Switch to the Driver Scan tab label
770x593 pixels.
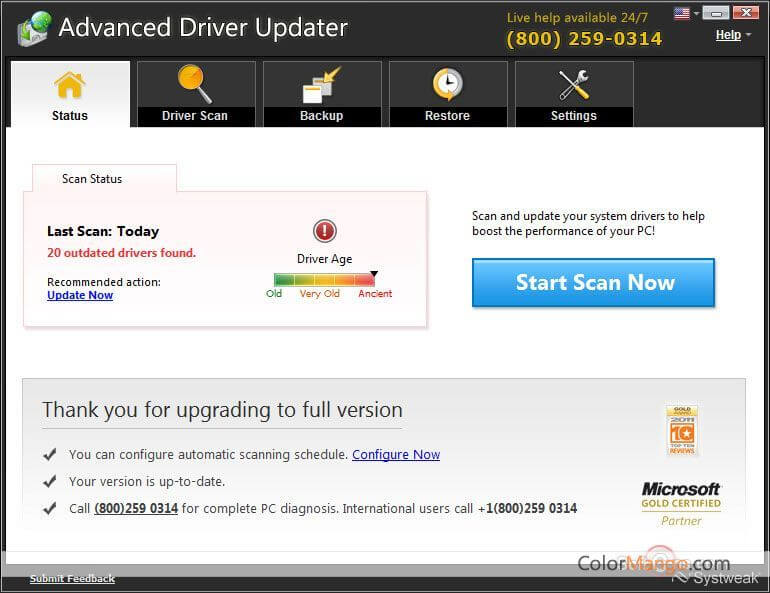click(195, 116)
